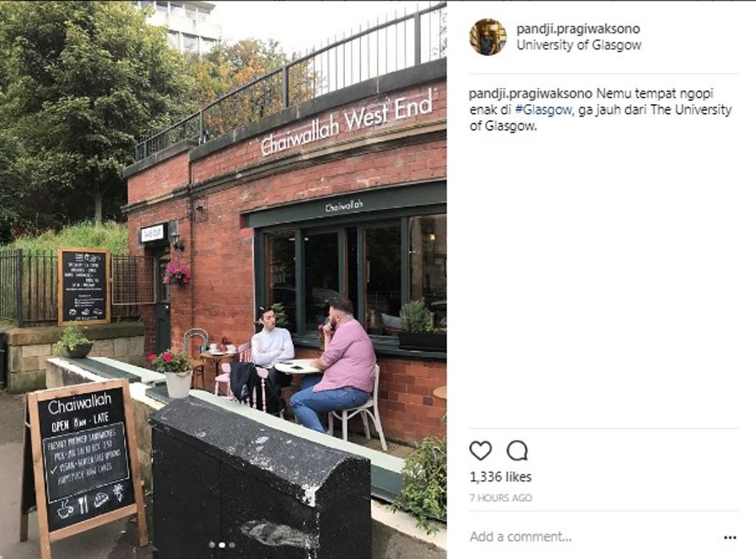The width and height of the screenshot is (756, 559).
Task: Open the University of Glasgow location link
Action: (579, 45)
